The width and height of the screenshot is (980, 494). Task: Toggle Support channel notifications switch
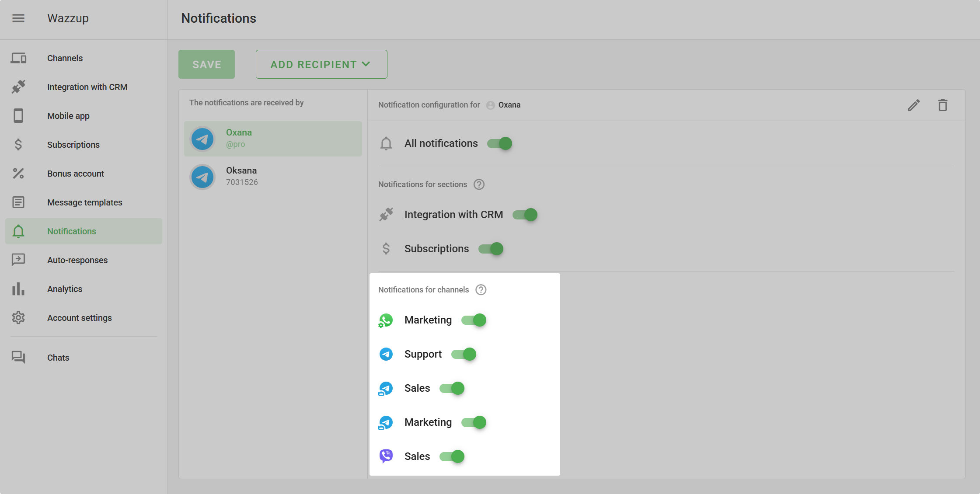(464, 354)
